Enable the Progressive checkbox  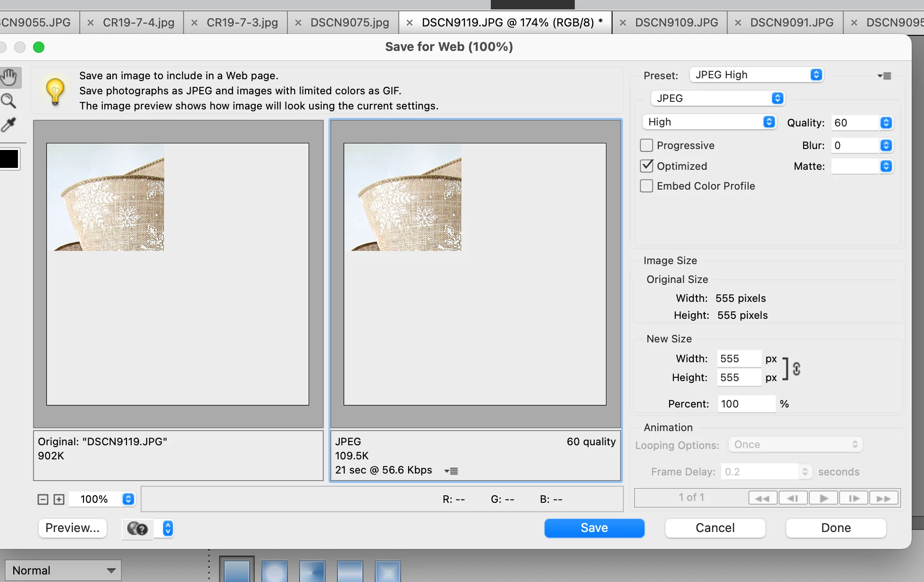coord(647,145)
